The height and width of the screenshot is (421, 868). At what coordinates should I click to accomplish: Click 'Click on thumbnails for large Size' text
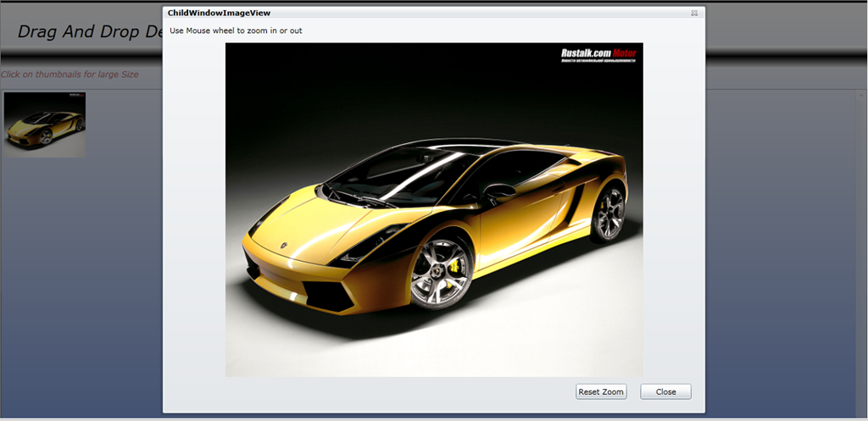click(70, 75)
